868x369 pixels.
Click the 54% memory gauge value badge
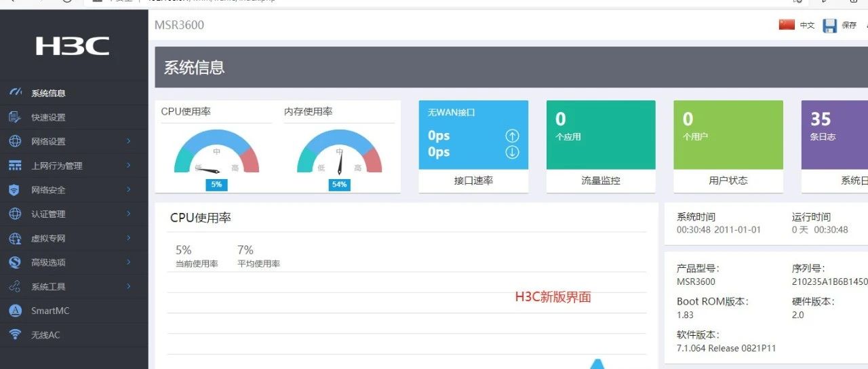(340, 184)
